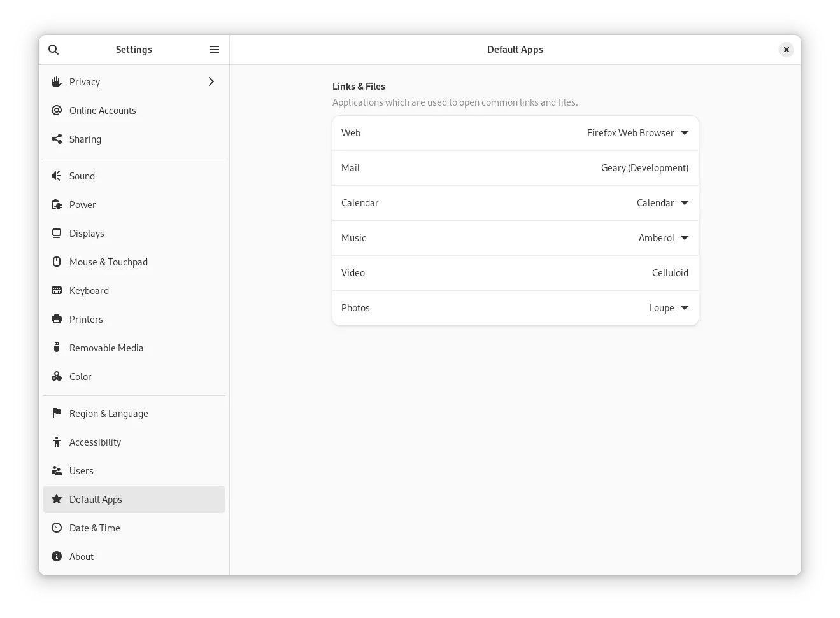840x618 pixels.
Task: Click the Links & Files heading
Action: (x=359, y=87)
